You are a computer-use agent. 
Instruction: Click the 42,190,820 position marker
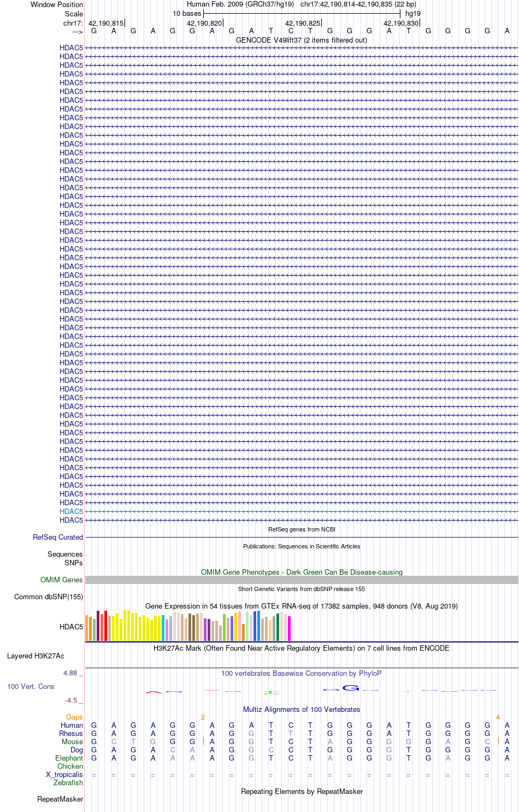coord(204,23)
